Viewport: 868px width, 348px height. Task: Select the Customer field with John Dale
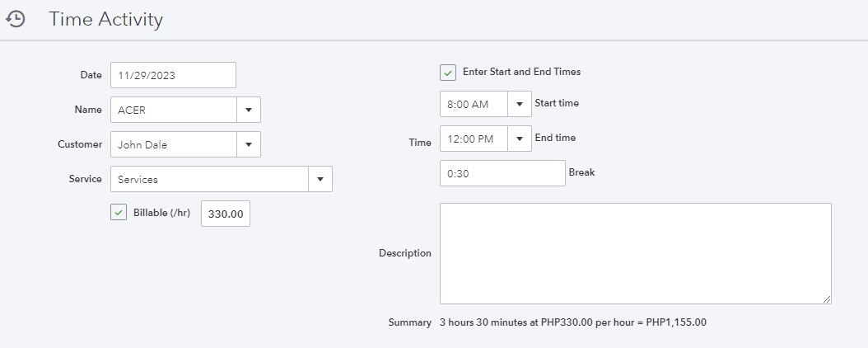(x=174, y=144)
